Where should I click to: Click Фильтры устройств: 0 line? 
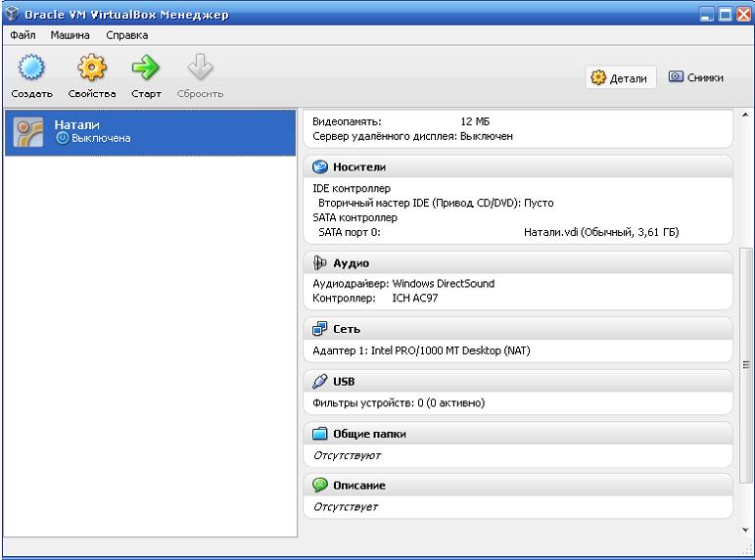click(x=399, y=402)
